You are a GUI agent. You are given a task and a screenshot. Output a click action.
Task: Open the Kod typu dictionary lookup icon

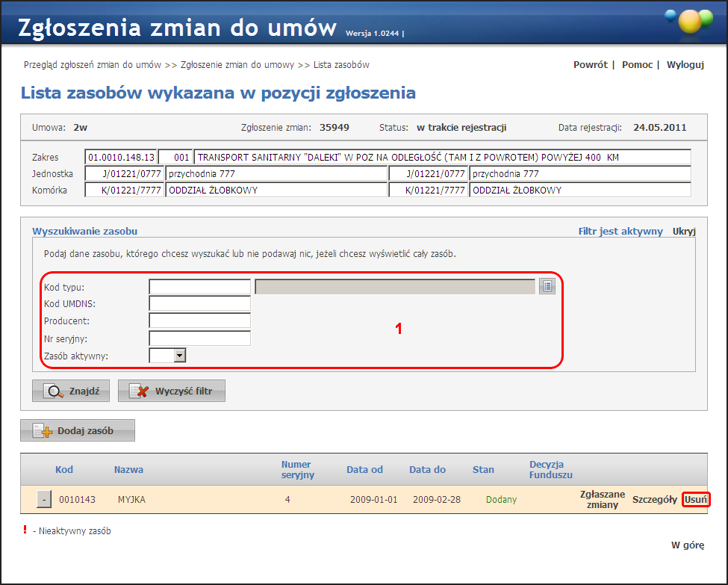tap(547, 286)
